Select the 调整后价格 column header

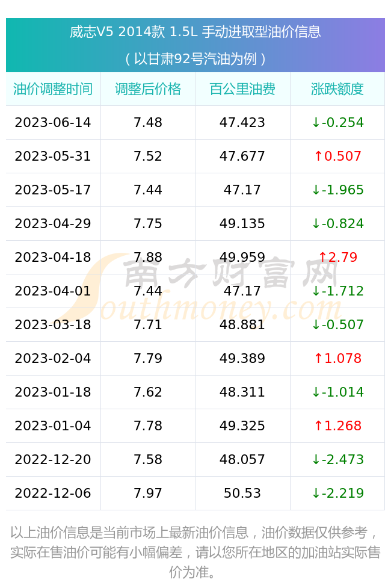148,89
